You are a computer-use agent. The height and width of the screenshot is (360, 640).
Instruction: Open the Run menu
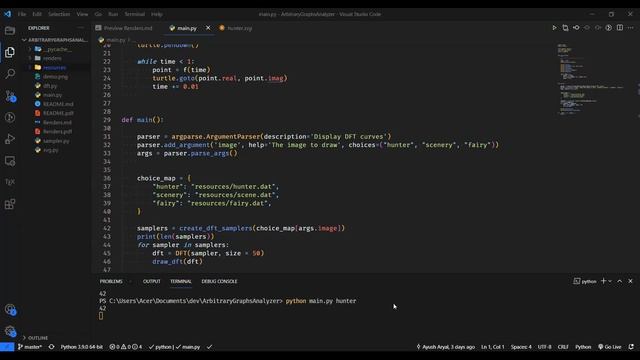coord(113,14)
